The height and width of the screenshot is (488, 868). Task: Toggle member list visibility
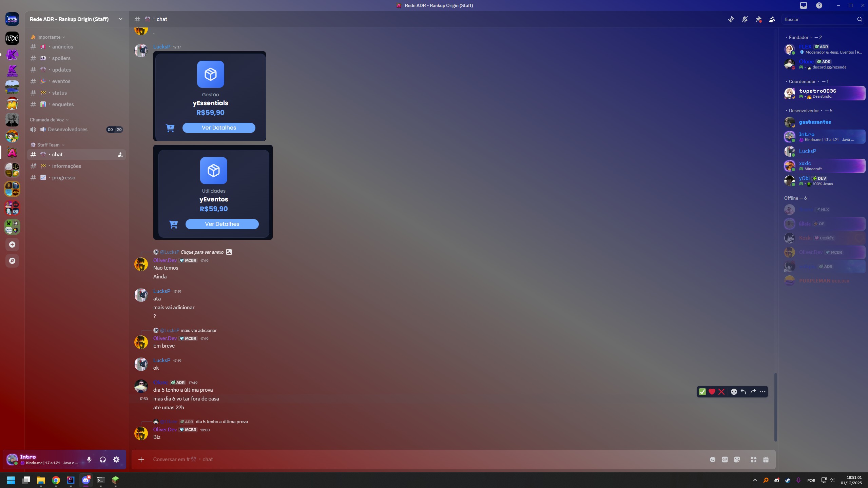point(772,19)
